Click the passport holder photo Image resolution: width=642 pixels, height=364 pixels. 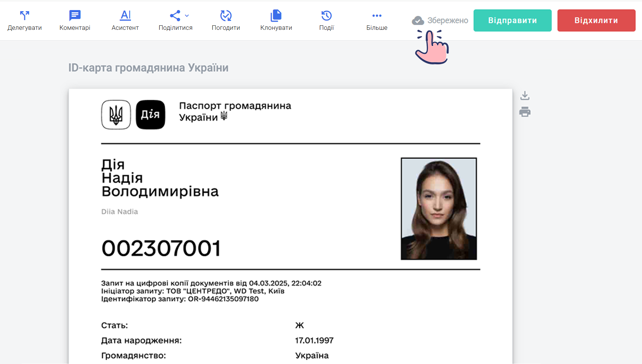[x=439, y=209]
